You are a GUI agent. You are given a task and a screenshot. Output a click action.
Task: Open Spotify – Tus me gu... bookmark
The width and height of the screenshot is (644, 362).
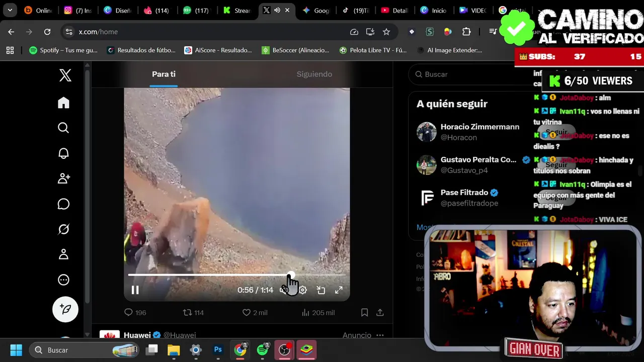(x=63, y=50)
